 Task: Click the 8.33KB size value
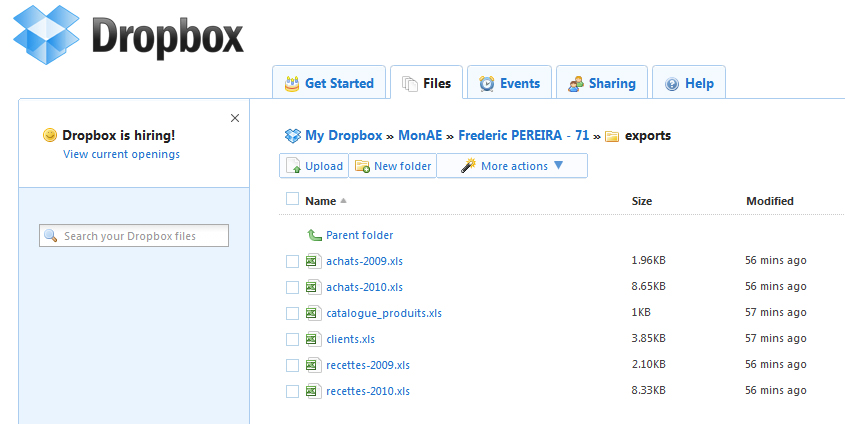tap(648, 390)
